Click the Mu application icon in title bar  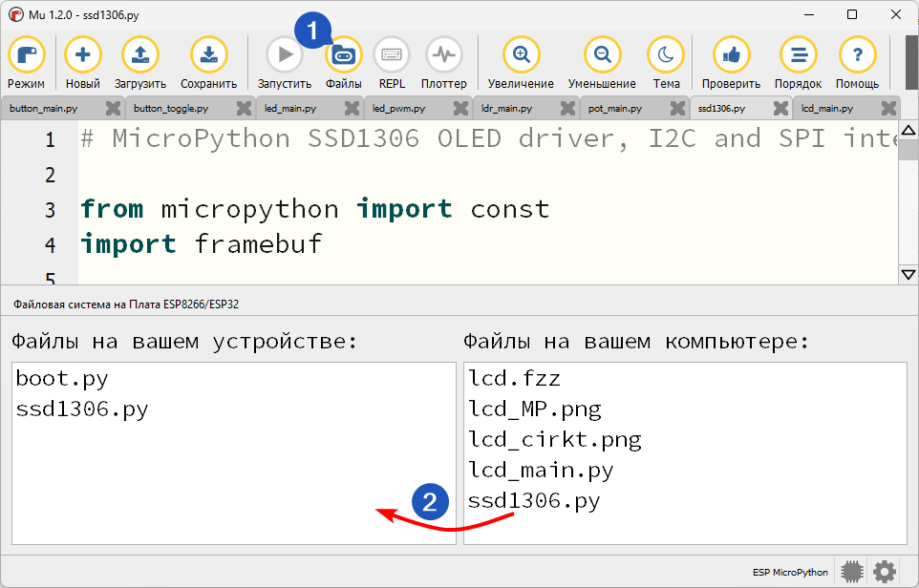click(x=16, y=14)
